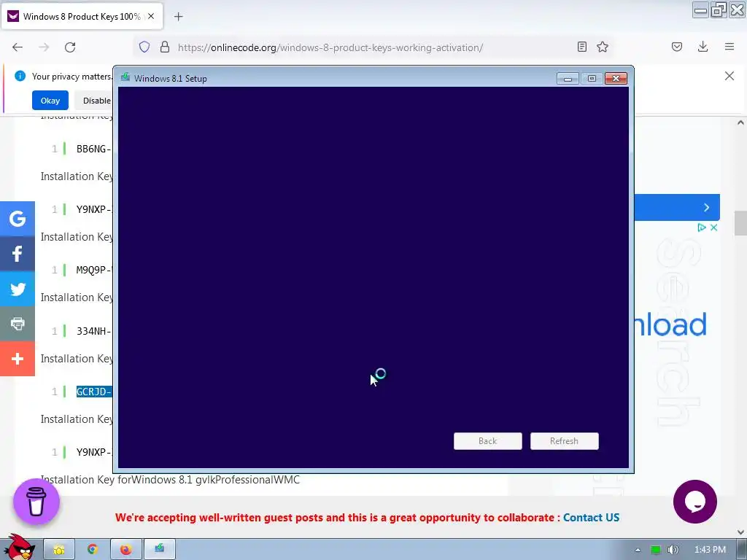
Task: Click the 334NH key text
Action: coord(94,331)
